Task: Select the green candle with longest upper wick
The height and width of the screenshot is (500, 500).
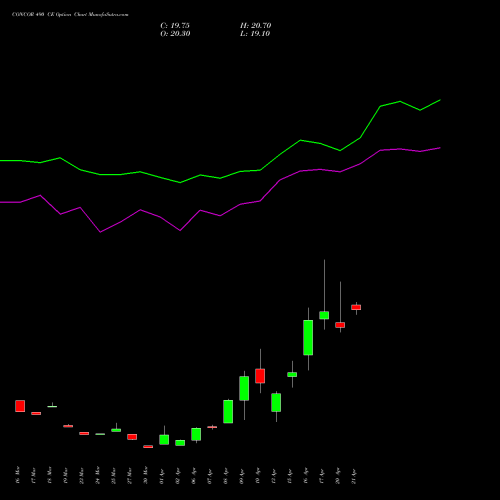Action: 324,315
